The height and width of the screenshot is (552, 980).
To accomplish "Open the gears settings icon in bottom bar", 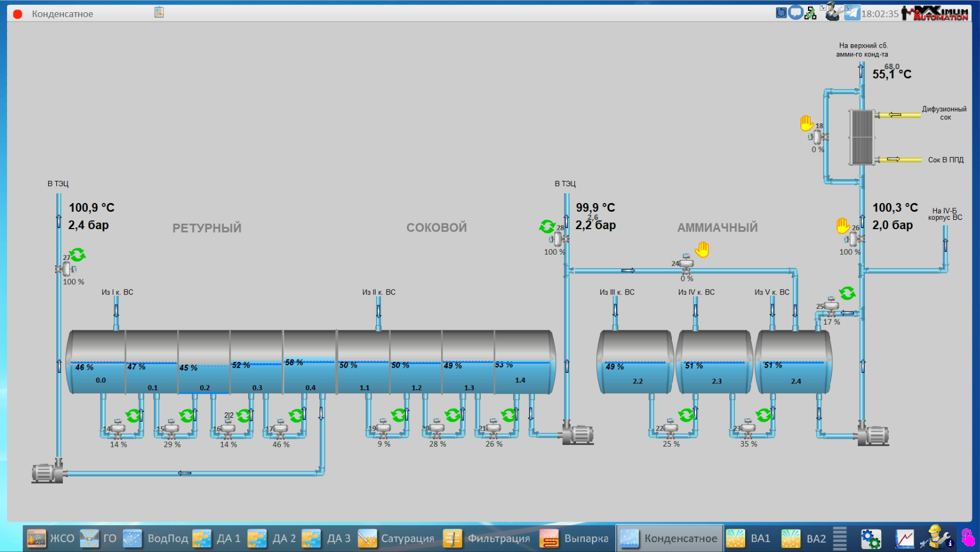I will coord(870,539).
